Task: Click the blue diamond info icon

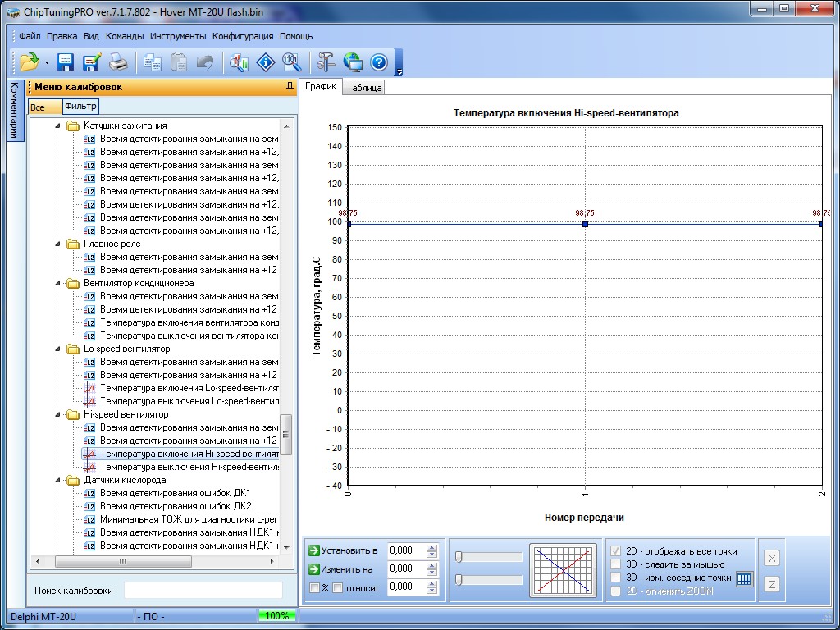Action: point(265,62)
